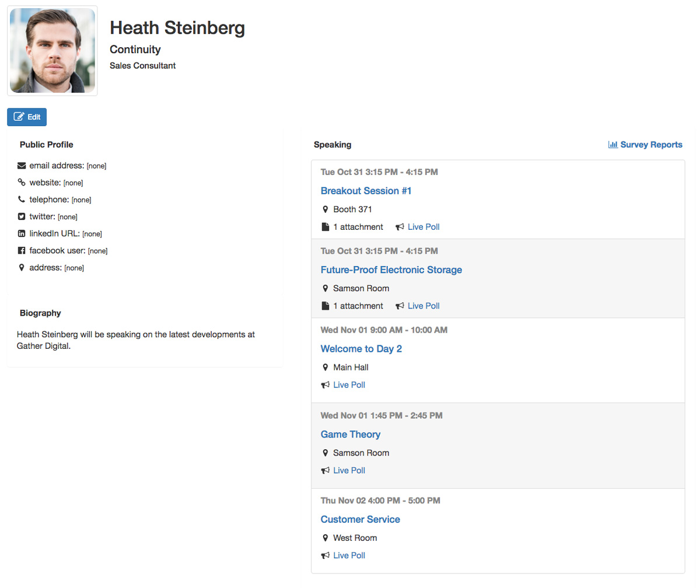The width and height of the screenshot is (700, 588).
Task: Click the Facebook icon in Public Profile
Action: click(x=22, y=251)
